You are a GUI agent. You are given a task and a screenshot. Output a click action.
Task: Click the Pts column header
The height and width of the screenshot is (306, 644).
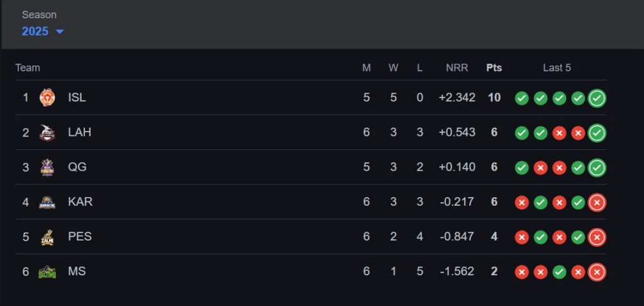click(494, 68)
